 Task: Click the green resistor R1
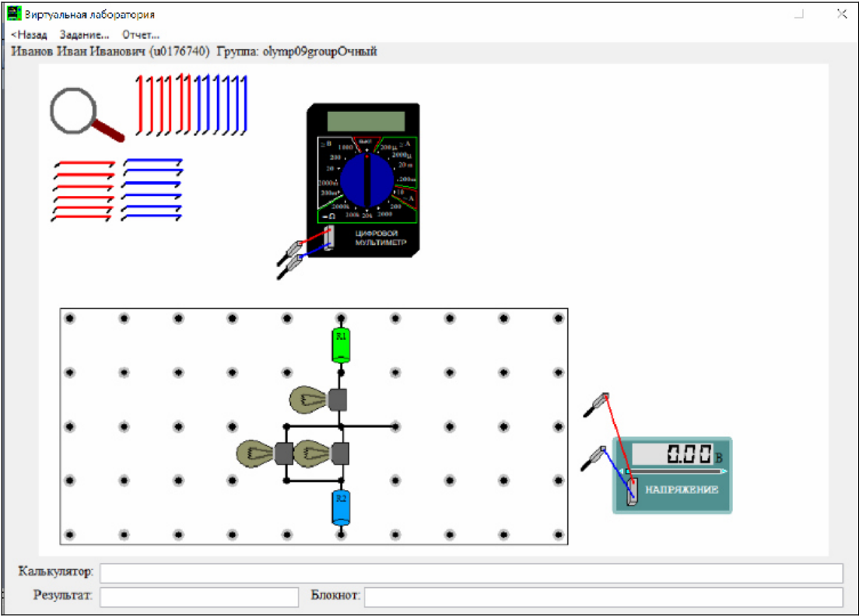click(341, 345)
